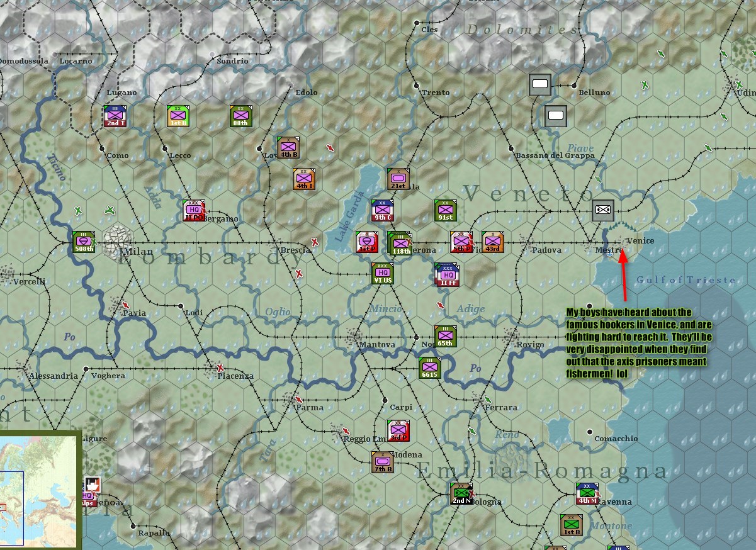The width and height of the screenshot is (756, 550).
Task: Click the Cles town label
Action: [x=430, y=30]
